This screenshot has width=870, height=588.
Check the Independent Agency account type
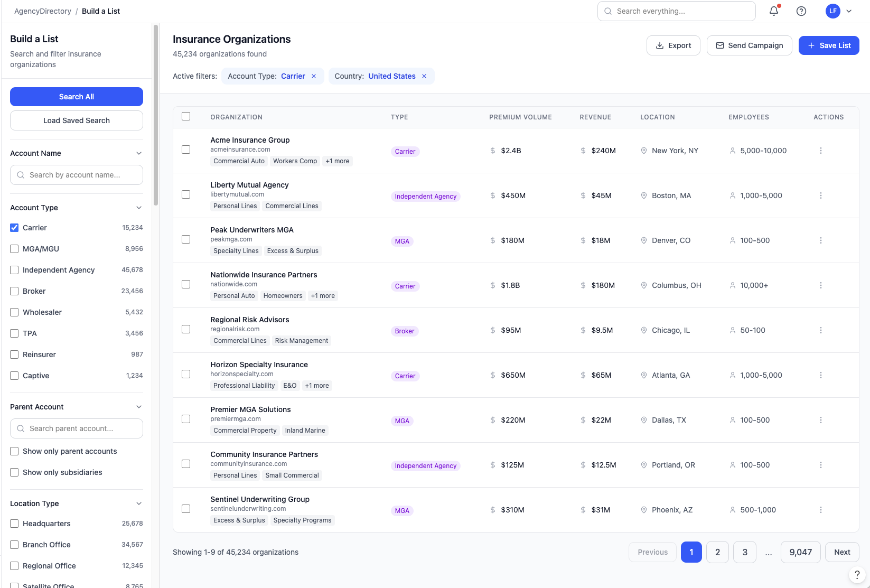tap(14, 270)
